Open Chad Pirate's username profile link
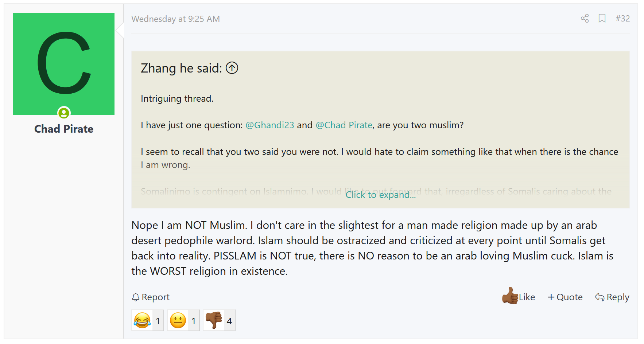 pyautogui.click(x=64, y=129)
